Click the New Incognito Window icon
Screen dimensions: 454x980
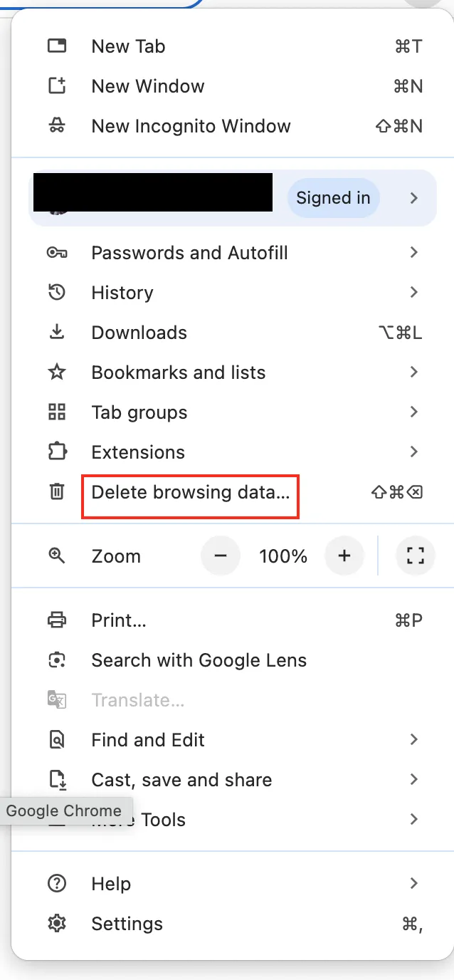(56, 126)
